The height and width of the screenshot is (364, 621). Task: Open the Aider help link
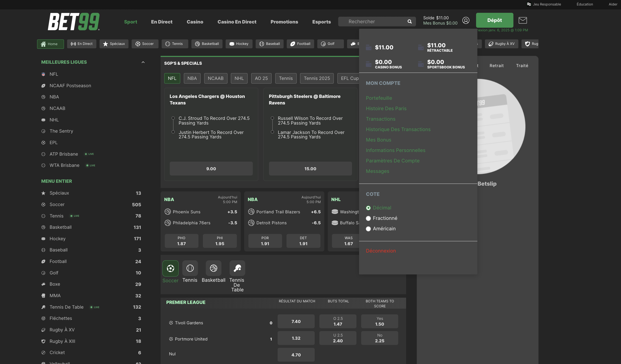pyautogui.click(x=613, y=4)
